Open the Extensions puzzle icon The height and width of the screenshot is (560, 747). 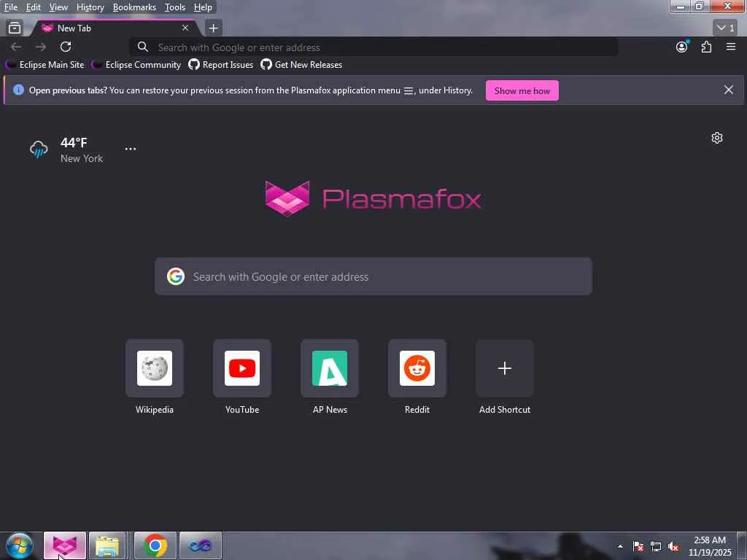tap(706, 47)
